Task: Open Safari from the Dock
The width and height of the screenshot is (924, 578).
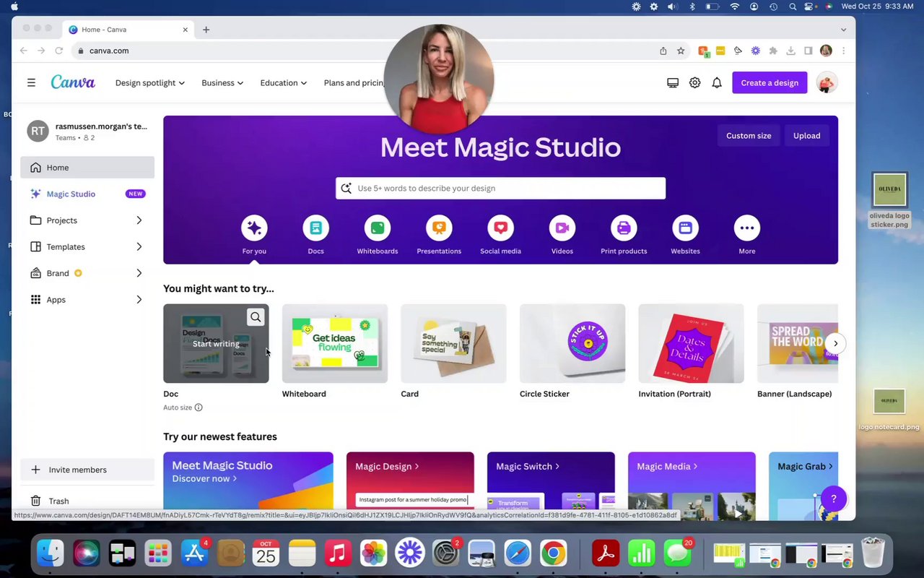Action: 518,553
